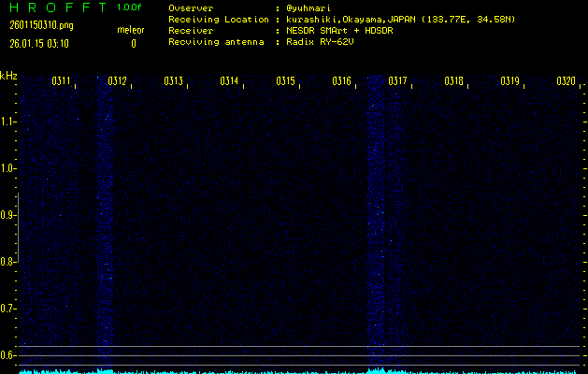Click the noise band near 0317

click(377, 222)
